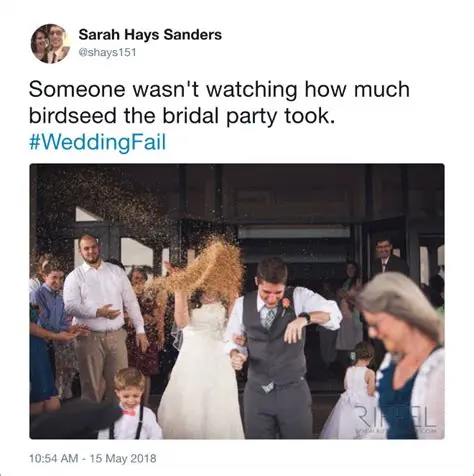Click the Sarah Hays Sanders display name

click(x=150, y=35)
